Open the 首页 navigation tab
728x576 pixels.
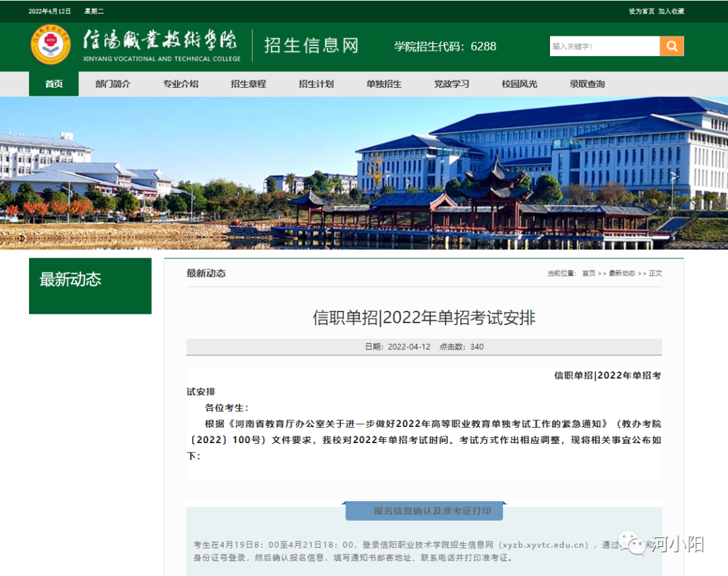54,84
